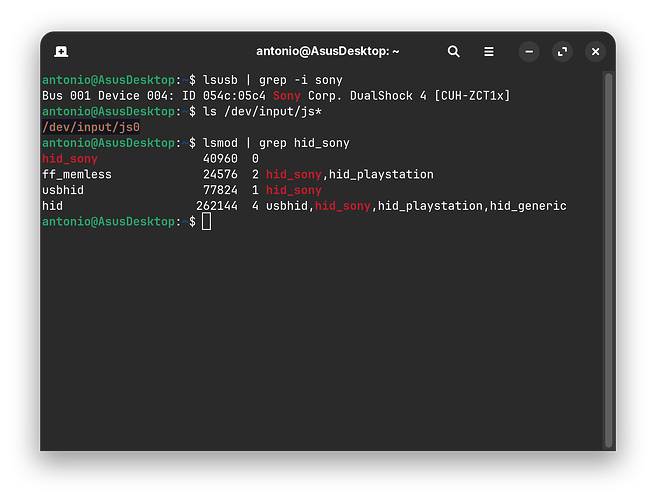Close the terminal window
Image resolution: width=655 pixels, height=500 pixels.
[595, 51]
